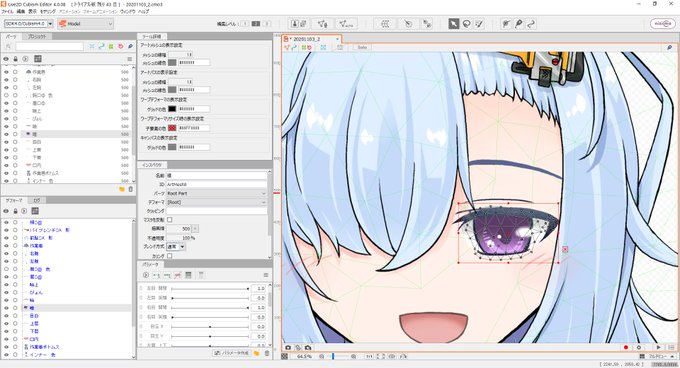Select the arrow selection tool in toolbar
This screenshot has height=368, width=680.
pyautogui.click(x=453, y=24)
